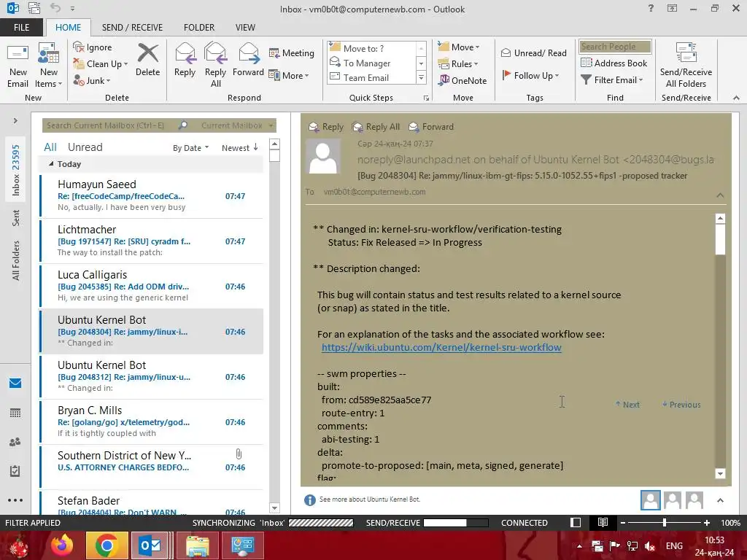Open the Address Book
Image resolution: width=747 pixels, height=560 pixels.
tap(614, 63)
